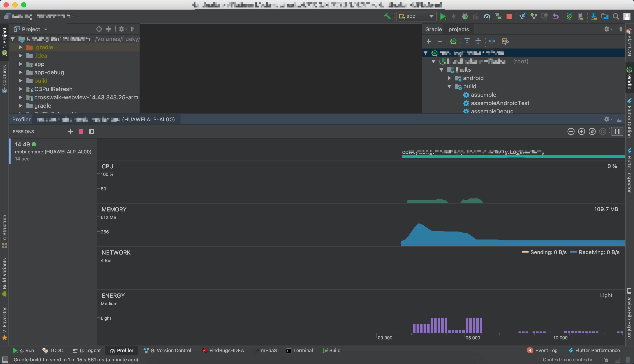Screen dimensions: 634x364
Task: Select the assembleDebug Gradle task
Action: click(x=492, y=111)
